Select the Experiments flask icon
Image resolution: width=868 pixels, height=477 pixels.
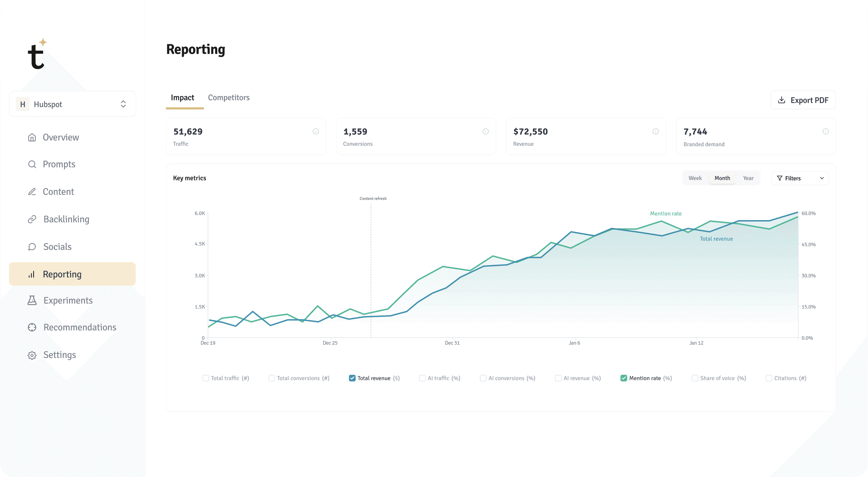[x=32, y=300]
